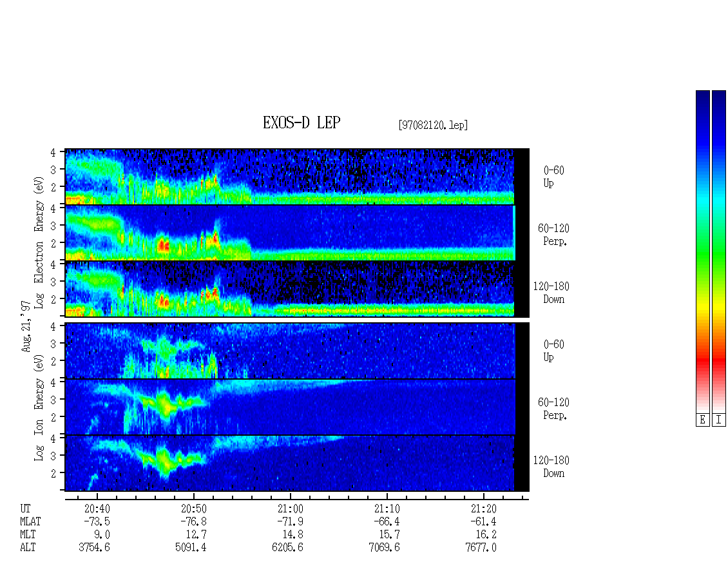Click the ALT value 3754.6

pos(94,548)
